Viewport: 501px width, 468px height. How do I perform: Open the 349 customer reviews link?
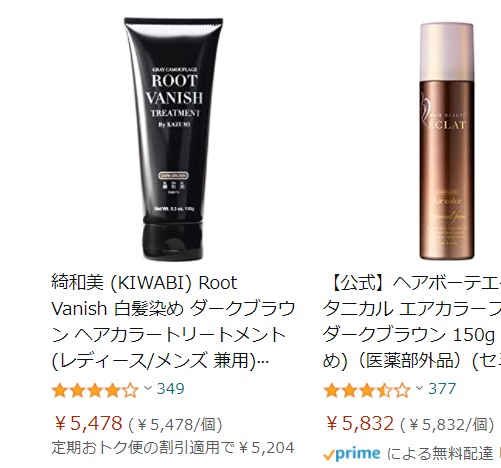pos(171,389)
